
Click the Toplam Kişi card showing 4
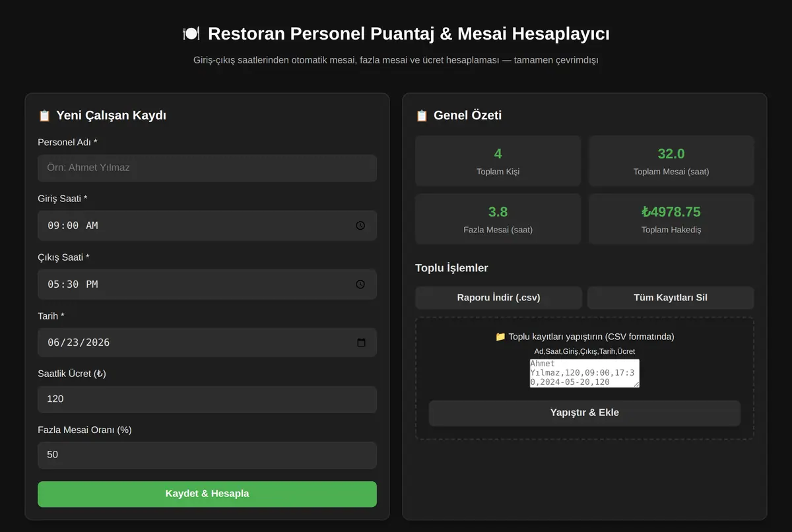pyautogui.click(x=498, y=161)
